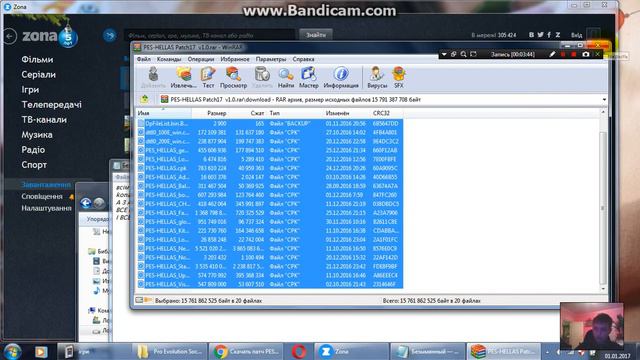The width and height of the screenshot is (640, 360).
Task: Launch the Мастер (Wizard) toolbar icon
Action: [309, 78]
